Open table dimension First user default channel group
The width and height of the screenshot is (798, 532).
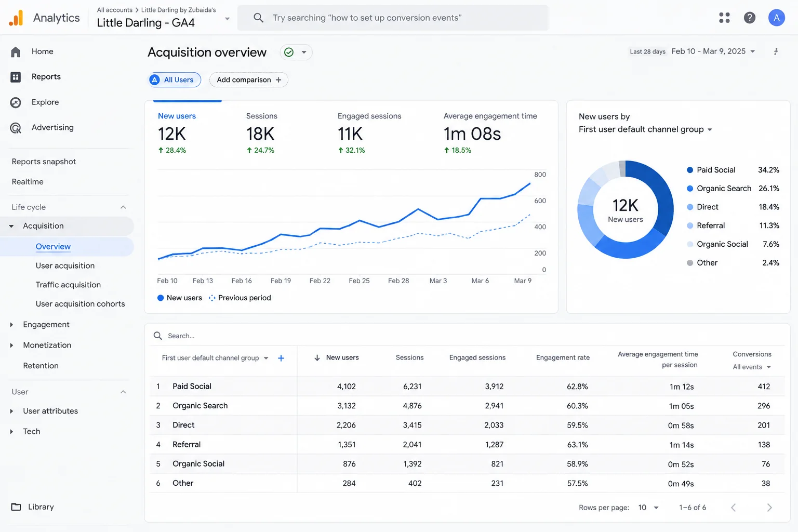tap(215, 358)
